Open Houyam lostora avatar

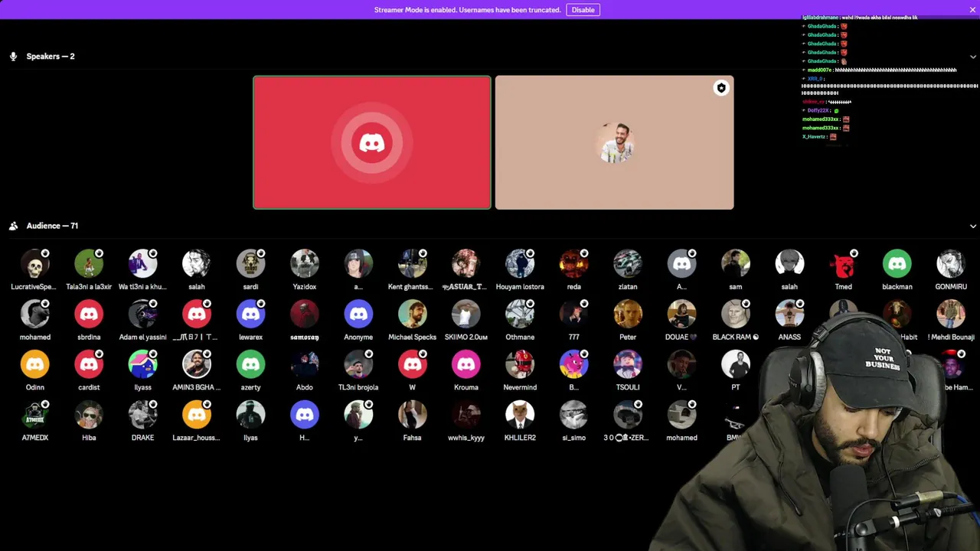coord(520,264)
